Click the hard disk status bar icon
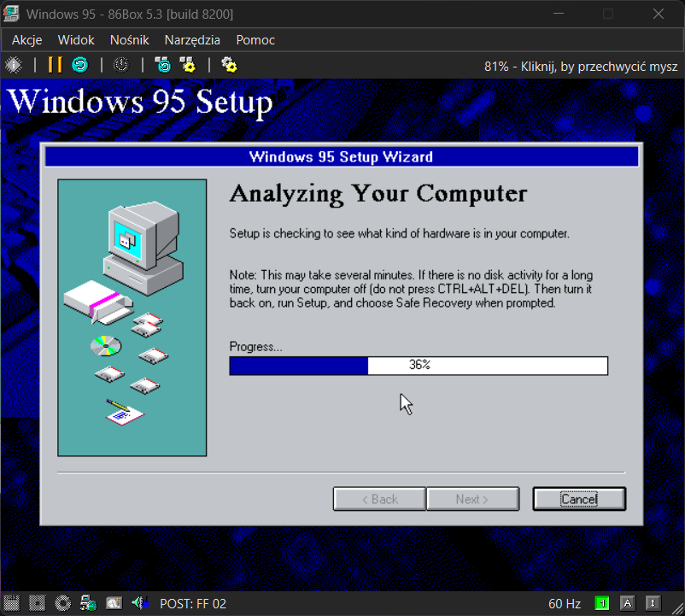685x616 pixels. (114, 604)
